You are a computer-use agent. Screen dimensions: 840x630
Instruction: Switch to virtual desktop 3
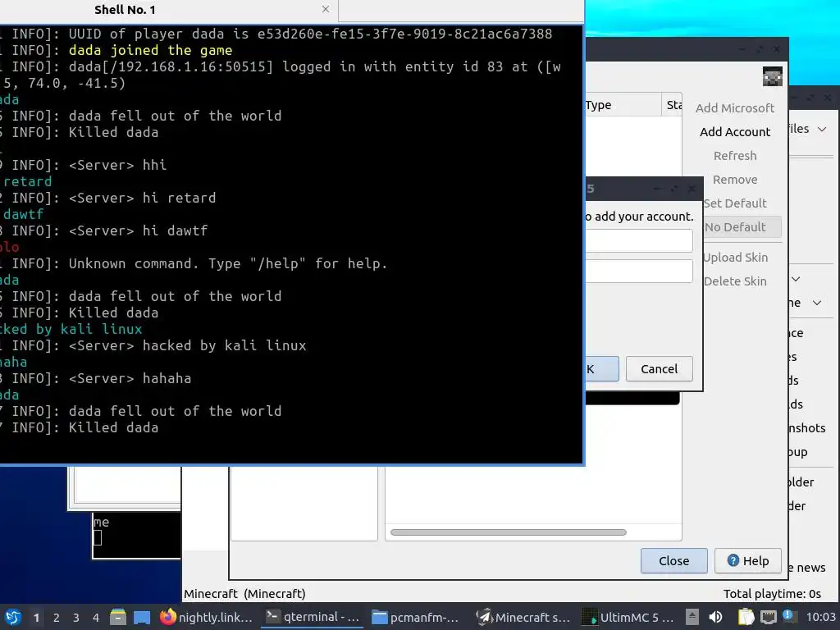[x=76, y=618]
